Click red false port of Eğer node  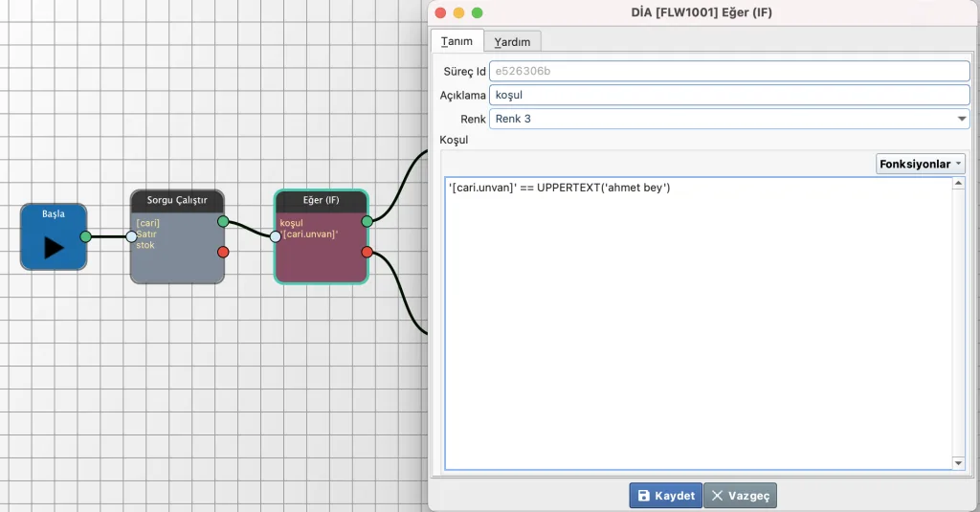367,252
